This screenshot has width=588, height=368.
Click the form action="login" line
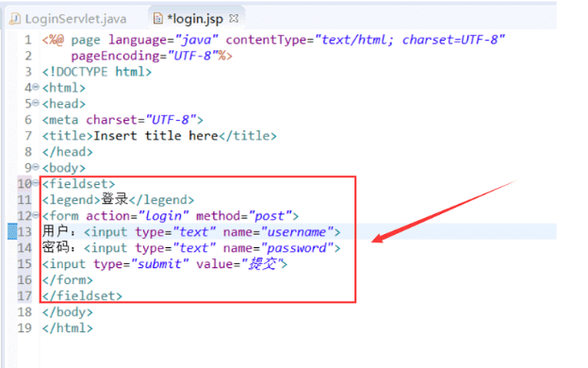[171, 216]
